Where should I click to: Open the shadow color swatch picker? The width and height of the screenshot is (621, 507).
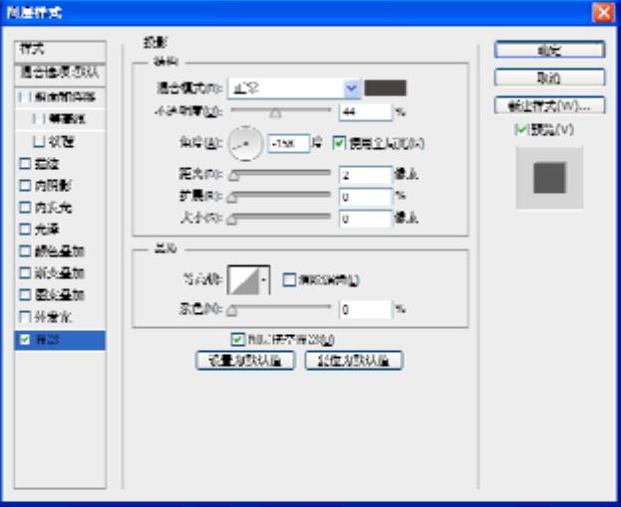pos(385,88)
